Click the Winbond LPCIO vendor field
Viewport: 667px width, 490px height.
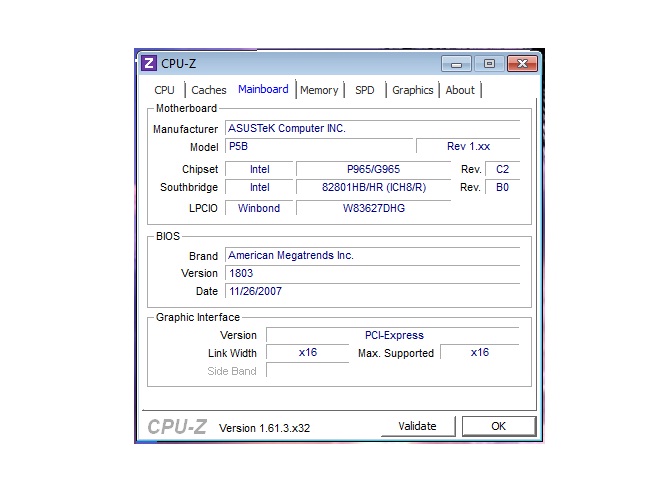[259, 208]
